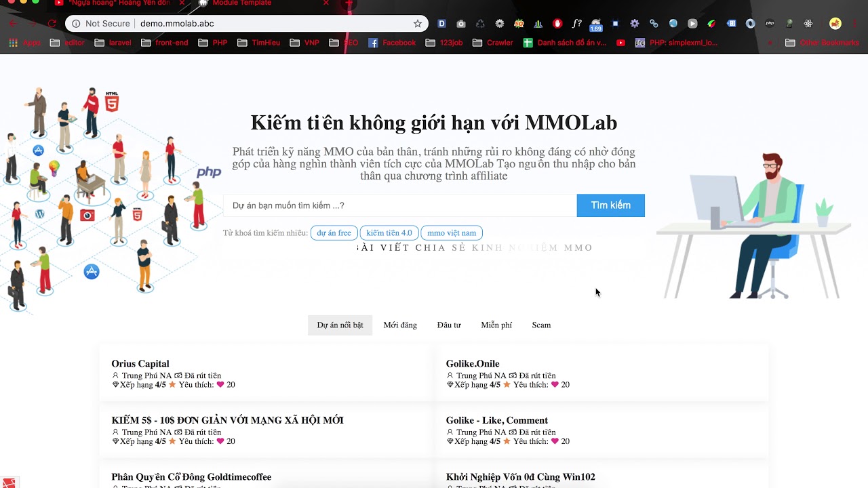Focus the Dự án bạn muốn tìm kiếm search field
Image resolution: width=868 pixels, height=488 pixels.
point(400,205)
